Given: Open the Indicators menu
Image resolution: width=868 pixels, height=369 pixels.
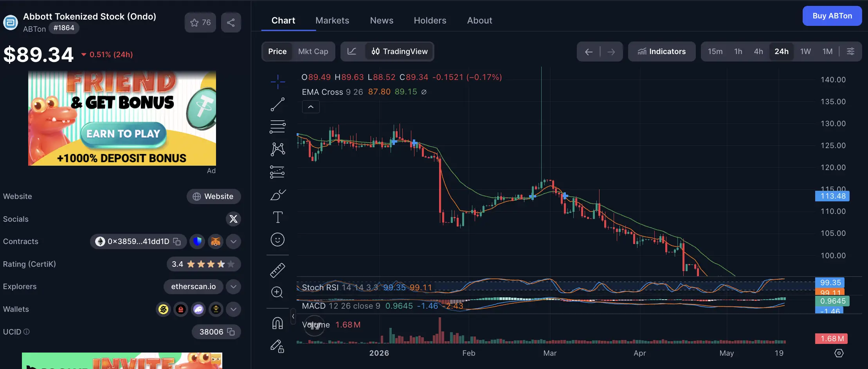Looking at the screenshot, I should 662,51.
